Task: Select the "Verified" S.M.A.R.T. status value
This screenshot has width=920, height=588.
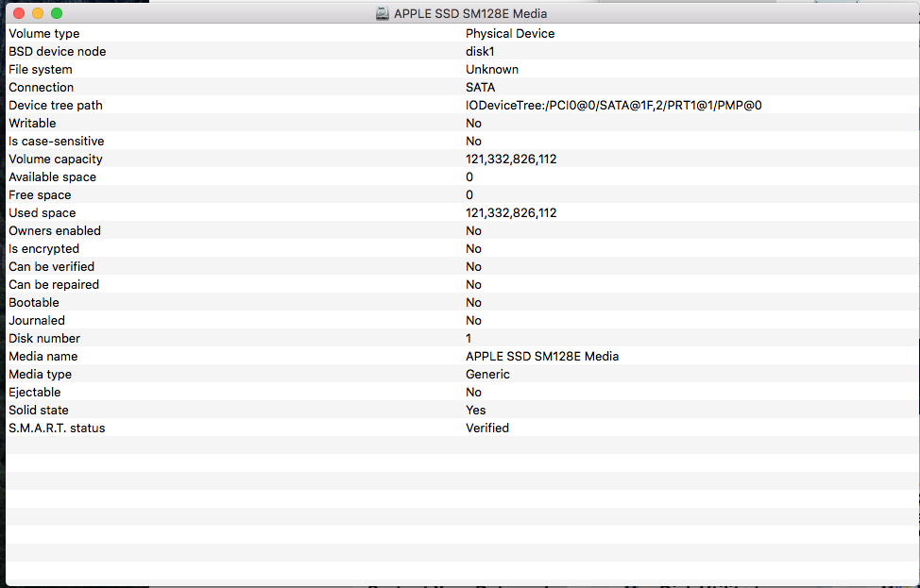Action: click(487, 428)
